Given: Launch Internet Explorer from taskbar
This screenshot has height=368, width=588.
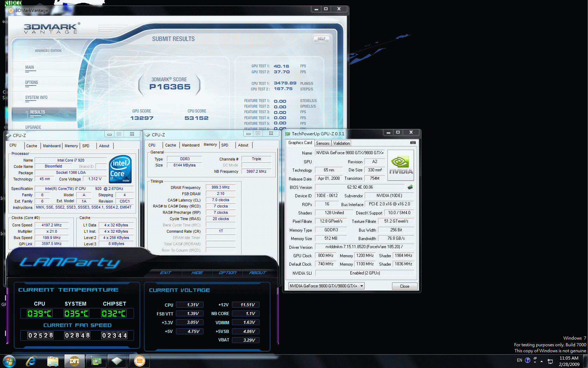Looking at the screenshot, I should 31,361.
